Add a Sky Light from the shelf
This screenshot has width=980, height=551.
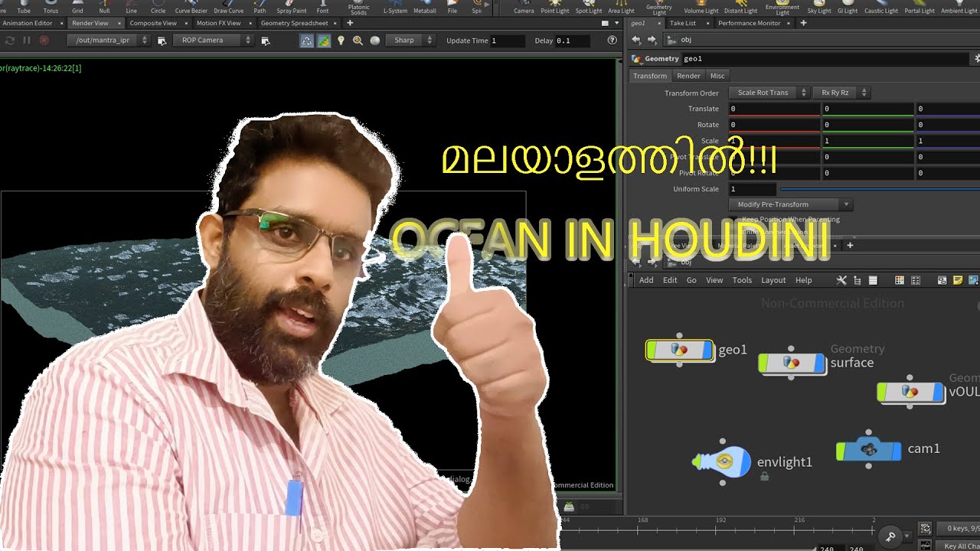pos(819,7)
